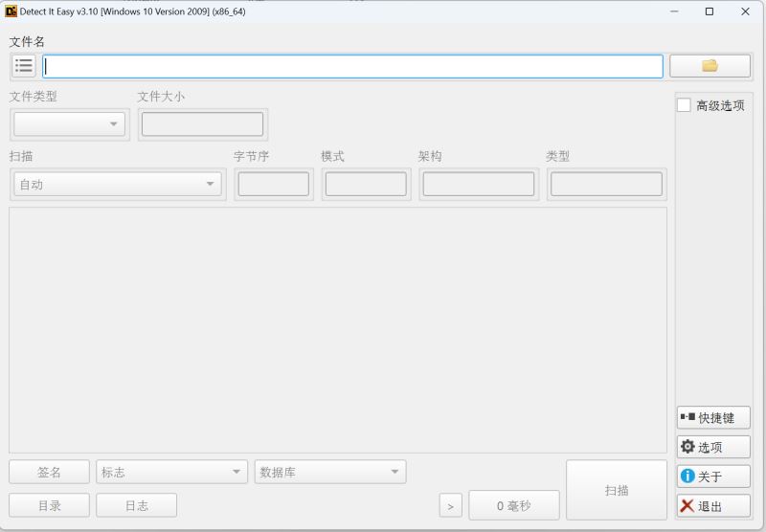766x532 pixels.
Task: Click the empty scan results area
Action: click(x=337, y=329)
